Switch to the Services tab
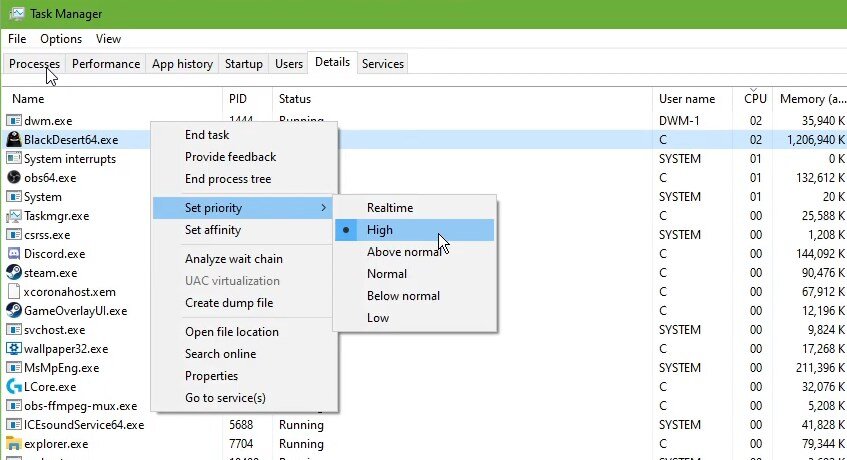 pyautogui.click(x=382, y=64)
